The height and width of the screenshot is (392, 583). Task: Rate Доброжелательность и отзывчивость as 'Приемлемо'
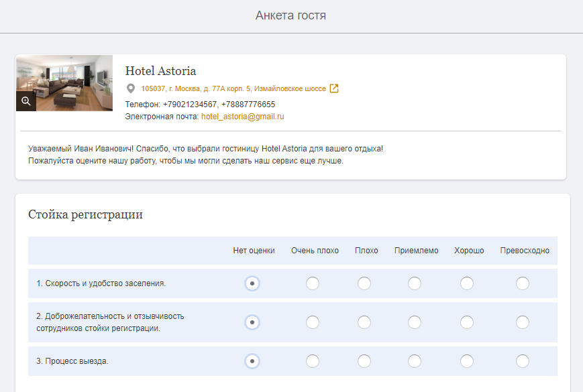coord(414,322)
